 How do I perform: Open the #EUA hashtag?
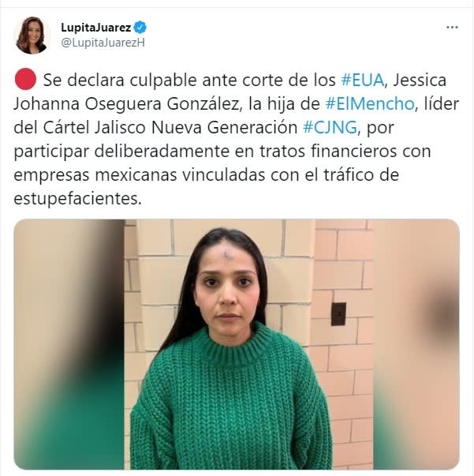363,81
